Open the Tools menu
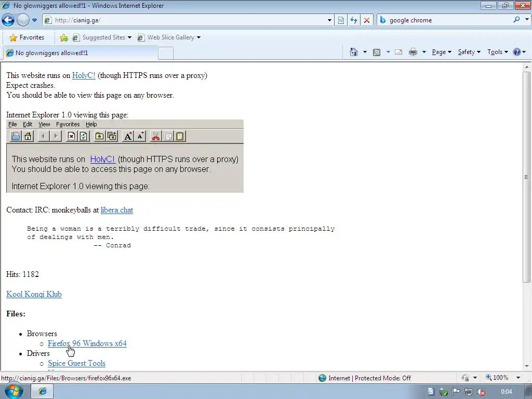 pyautogui.click(x=497, y=52)
